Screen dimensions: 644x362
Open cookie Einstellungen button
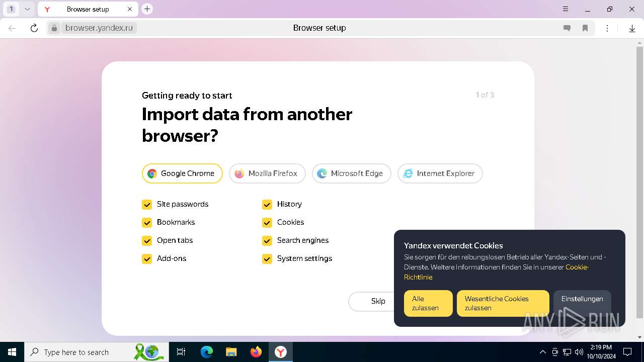coord(582,303)
